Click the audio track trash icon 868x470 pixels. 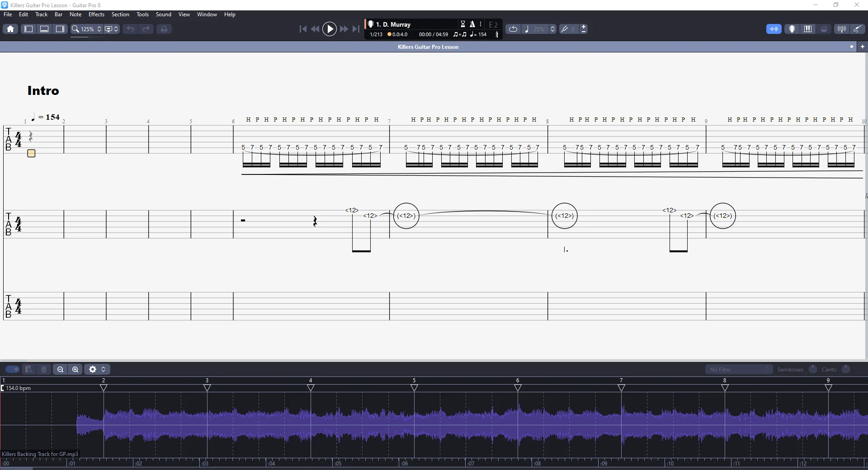coord(44,369)
